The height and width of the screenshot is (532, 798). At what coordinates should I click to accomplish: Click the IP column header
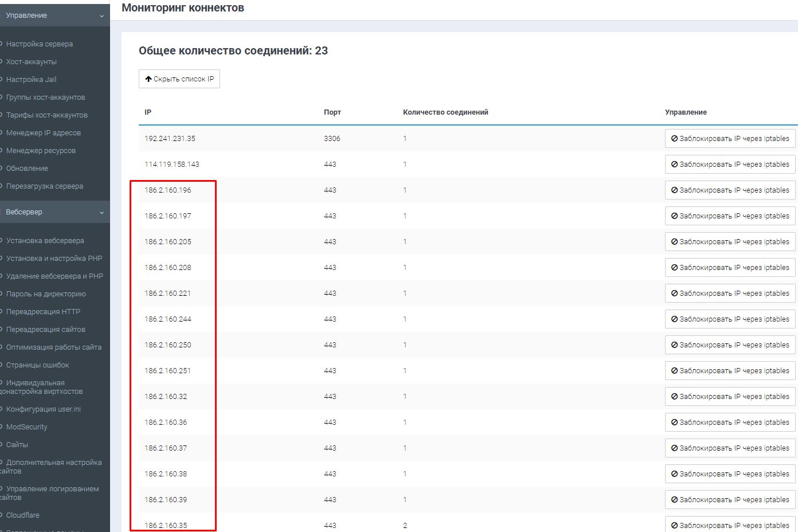[148, 112]
